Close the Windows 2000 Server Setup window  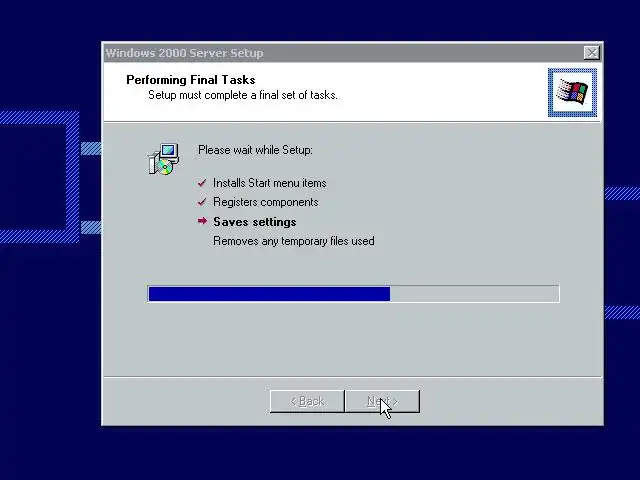592,53
